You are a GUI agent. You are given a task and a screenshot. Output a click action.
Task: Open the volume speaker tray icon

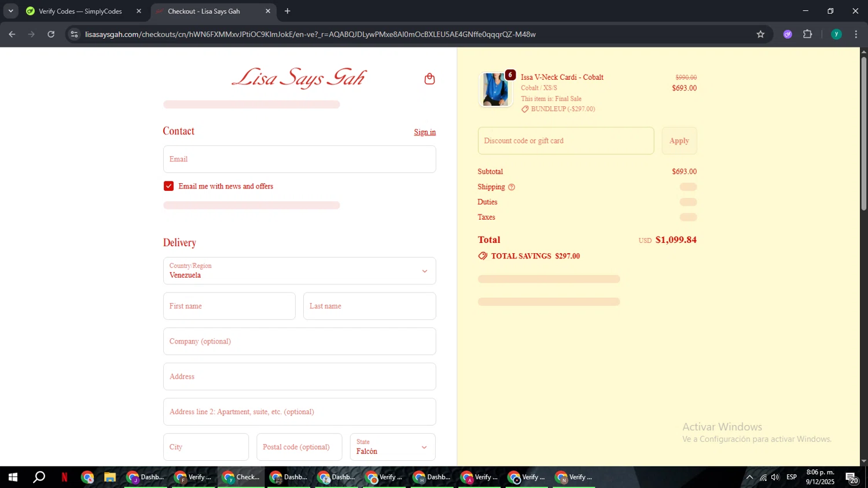775,477
